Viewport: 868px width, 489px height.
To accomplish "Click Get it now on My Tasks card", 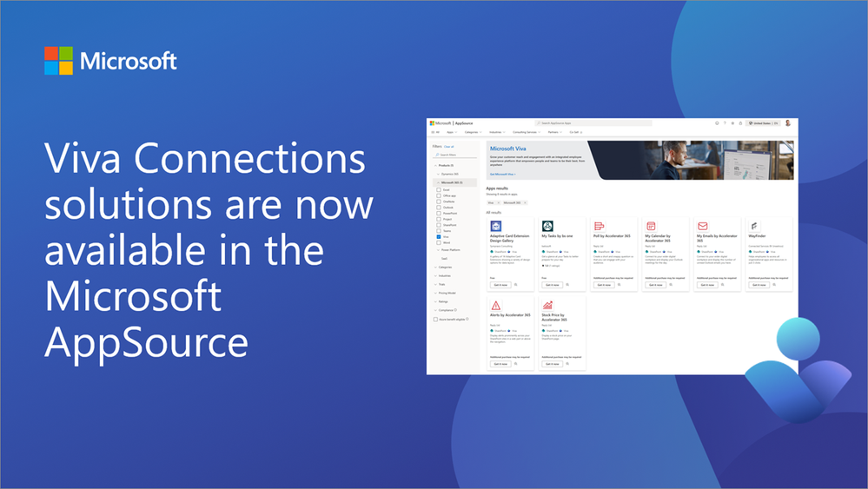I will tap(552, 285).
